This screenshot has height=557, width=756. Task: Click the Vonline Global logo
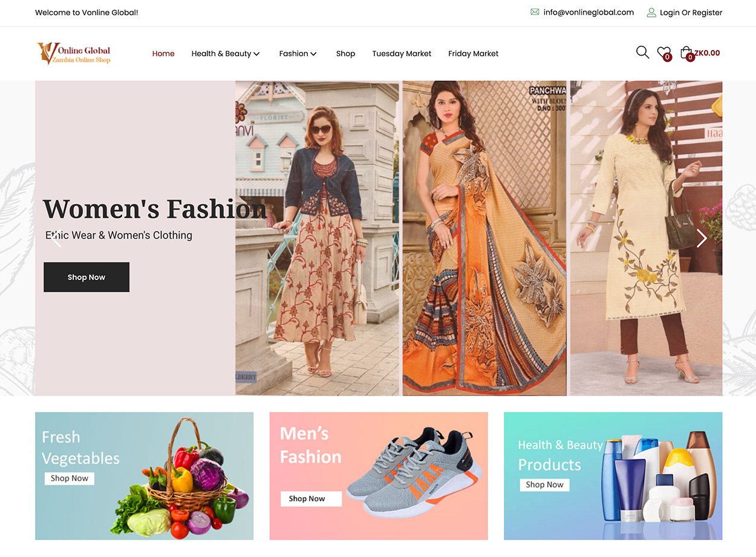pos(74,53)
